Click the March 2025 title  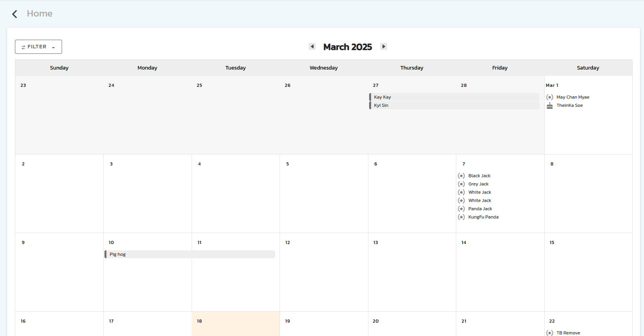(x=348, y=47)
